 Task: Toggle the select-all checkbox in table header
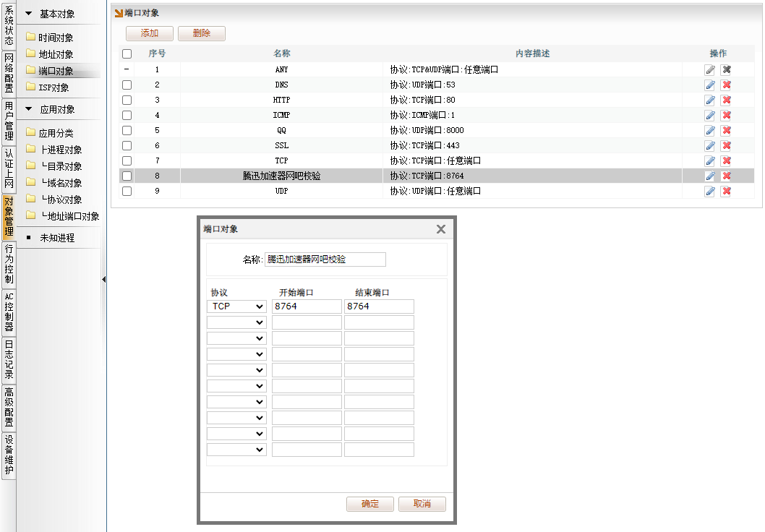click(x=127, y=53)
